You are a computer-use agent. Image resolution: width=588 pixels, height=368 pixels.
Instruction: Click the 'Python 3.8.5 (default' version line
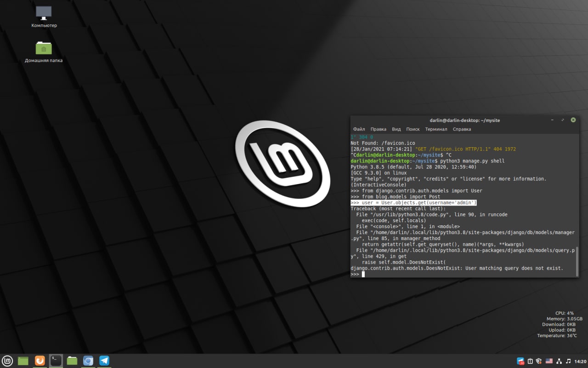click(413, 167)
